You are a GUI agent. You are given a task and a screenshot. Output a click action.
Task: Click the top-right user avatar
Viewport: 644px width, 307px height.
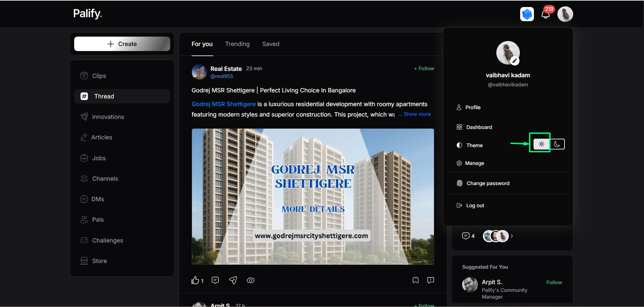click(565, 14)
